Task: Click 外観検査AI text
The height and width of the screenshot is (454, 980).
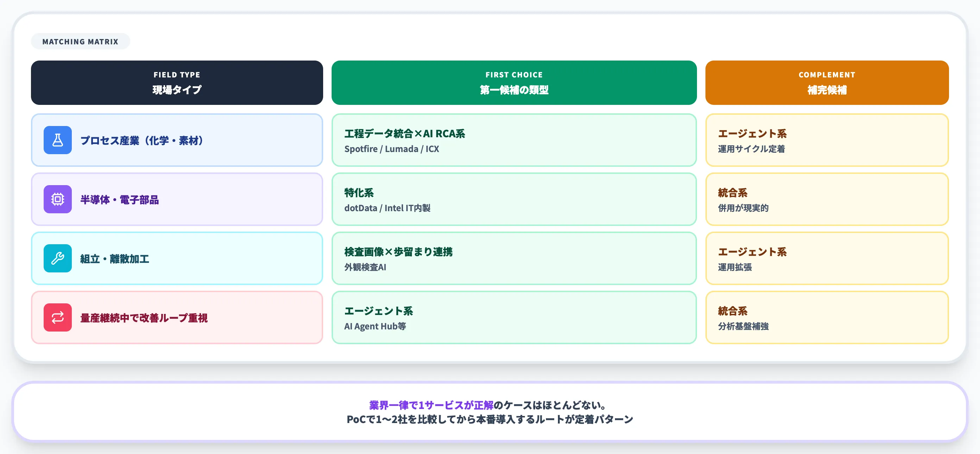Action: point(365,267)
